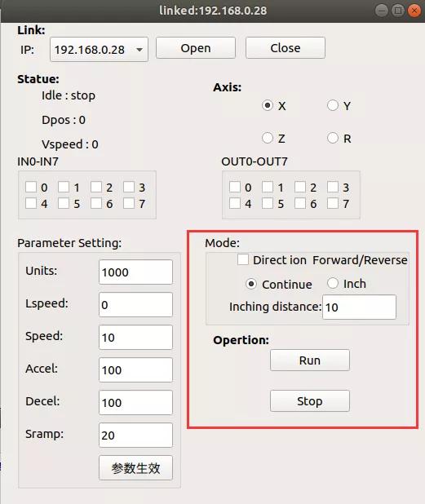Select the R axis radio button
Screen dimensions: 425x504
pyautogui.click(x=333, y=138)
